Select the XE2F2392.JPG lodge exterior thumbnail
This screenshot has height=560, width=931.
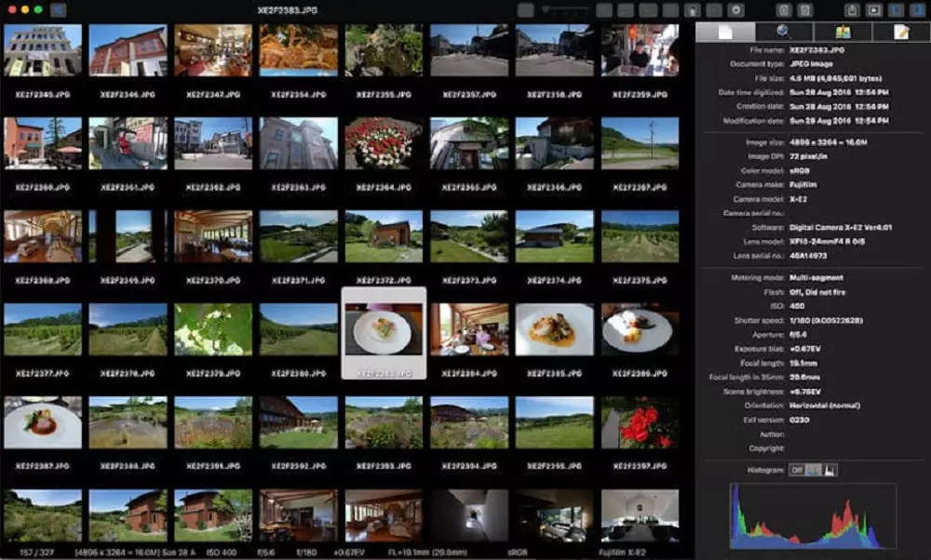(x=299, y=422)
